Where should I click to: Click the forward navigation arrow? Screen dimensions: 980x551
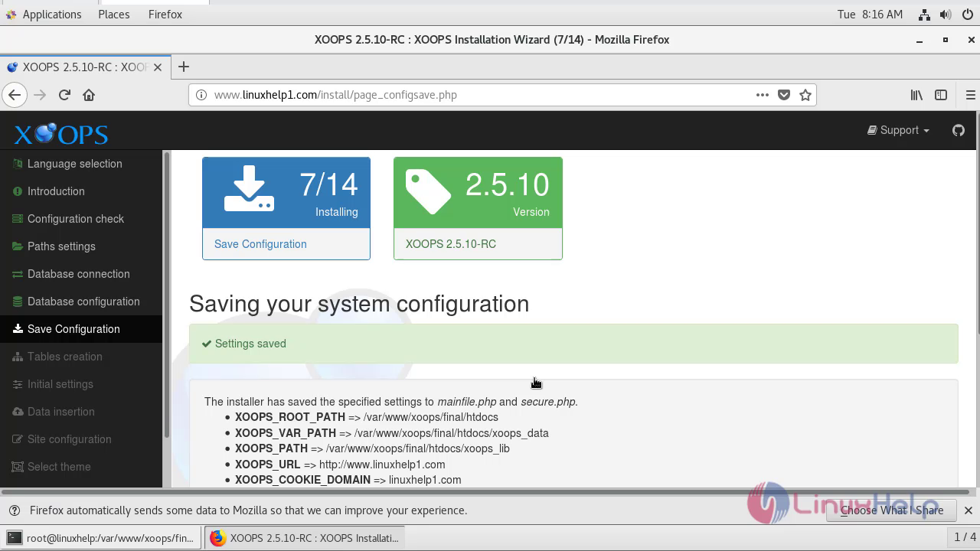pos(40,95)
